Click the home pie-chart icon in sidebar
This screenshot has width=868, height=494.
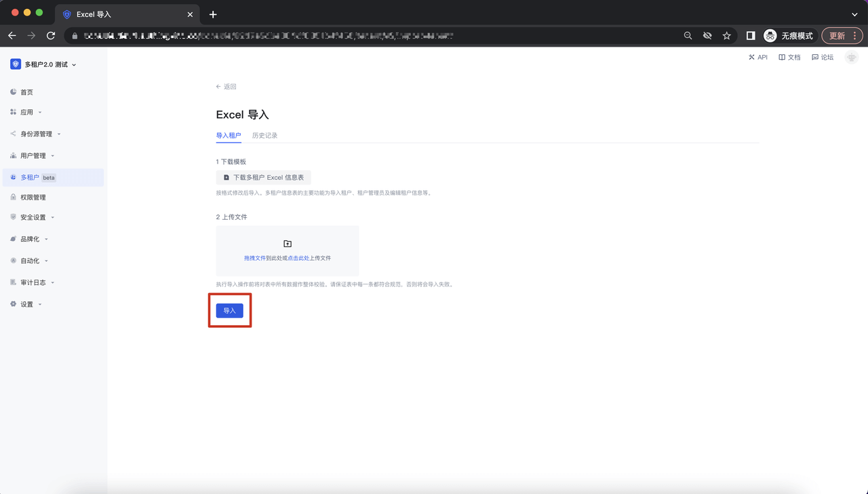[14, 92]
